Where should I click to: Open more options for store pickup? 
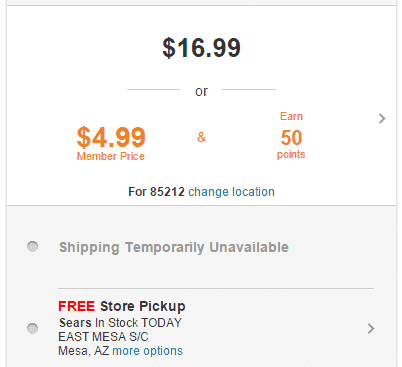tap(148, 351)
